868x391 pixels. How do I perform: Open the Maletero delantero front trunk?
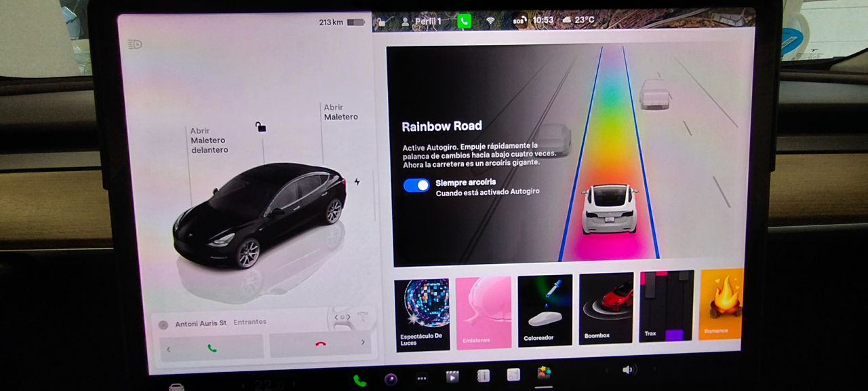pyautogui.click(x=208, y=141)
